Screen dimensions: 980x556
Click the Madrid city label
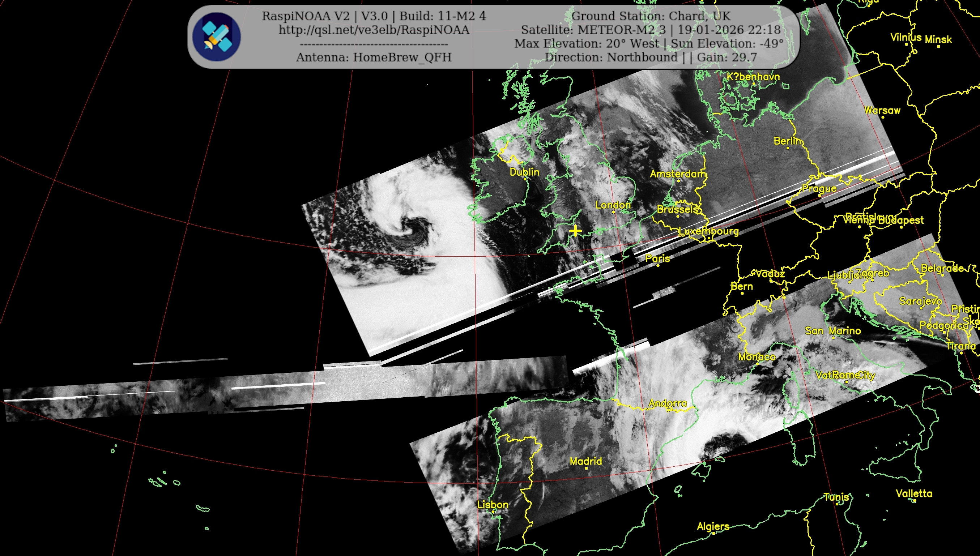point(585,461)
